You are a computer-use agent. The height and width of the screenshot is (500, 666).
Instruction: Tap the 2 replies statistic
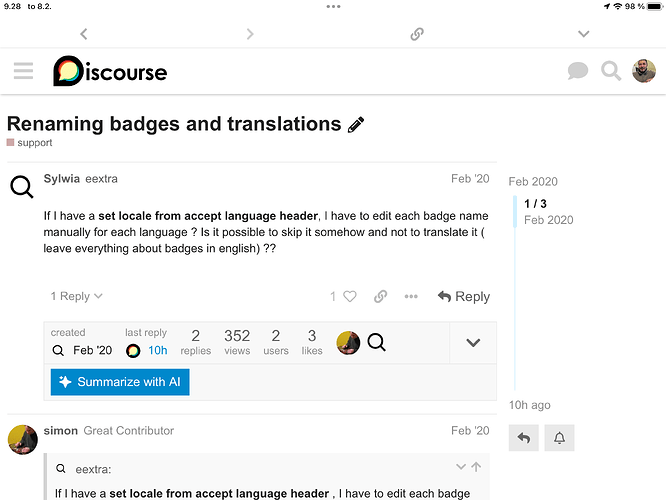pos(195,342)
